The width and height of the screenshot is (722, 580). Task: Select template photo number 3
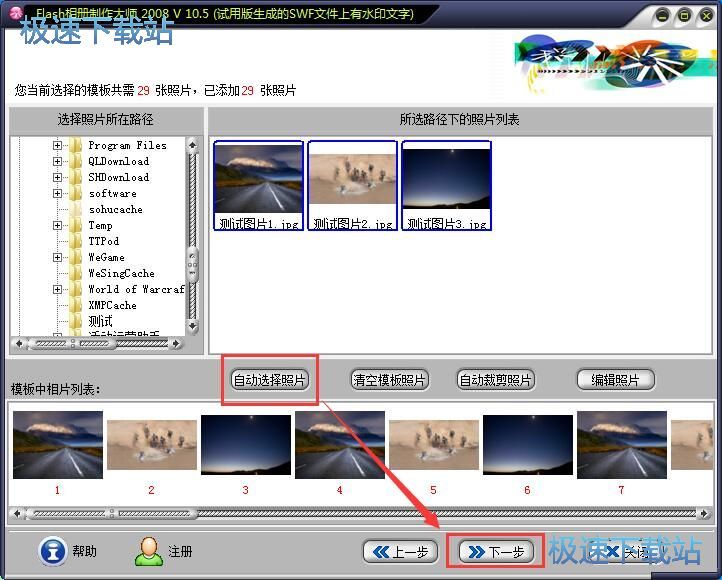point(246,445)
